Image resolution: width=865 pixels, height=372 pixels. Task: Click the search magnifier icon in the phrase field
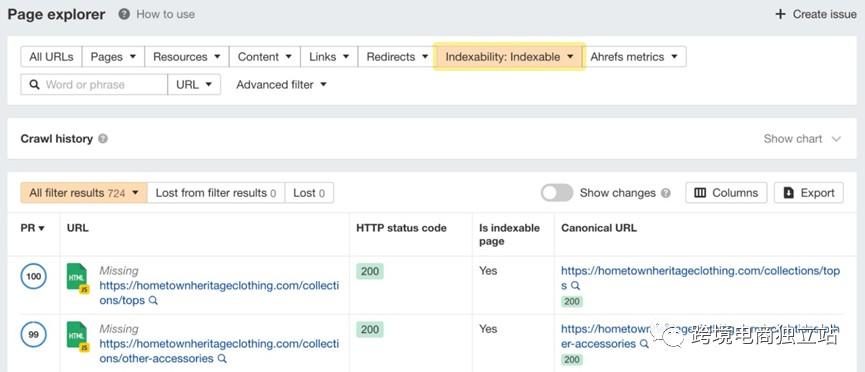point(35,84)
